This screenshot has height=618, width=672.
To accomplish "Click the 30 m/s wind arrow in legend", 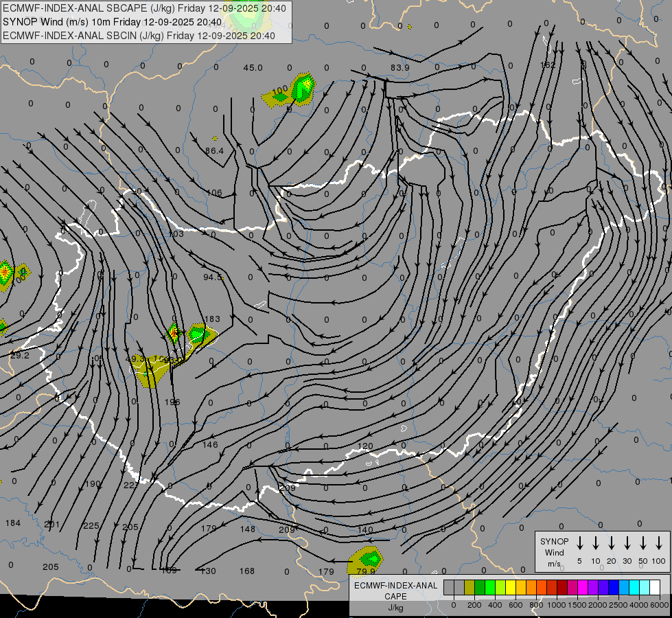I will coord(627,543).
